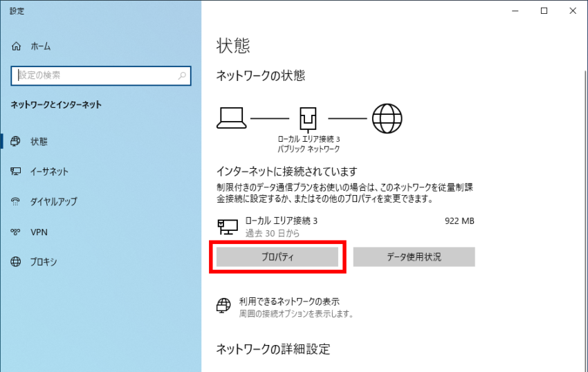Click the search magnifier icon
The image size is (588, 372).
coord(182,76)
